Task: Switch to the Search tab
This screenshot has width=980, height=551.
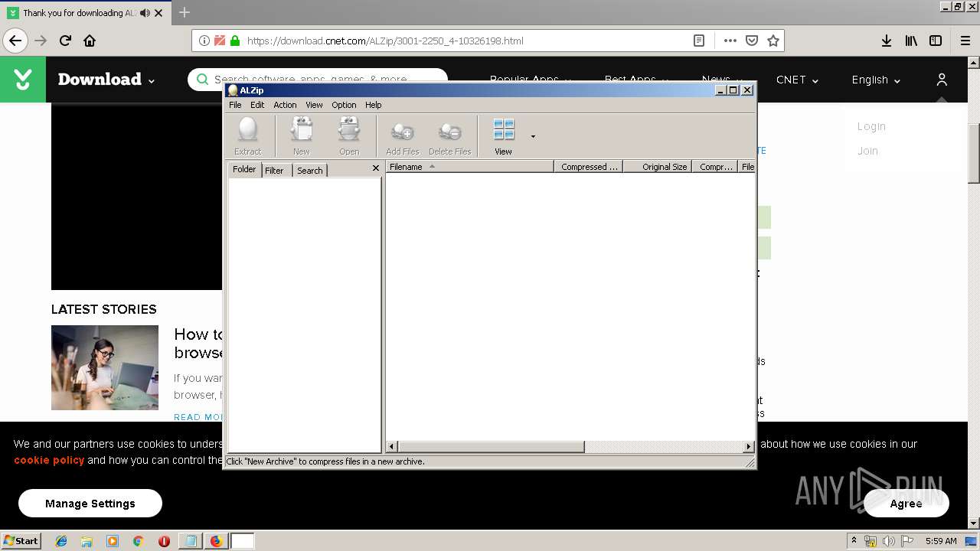Action: tap(309, 171)
